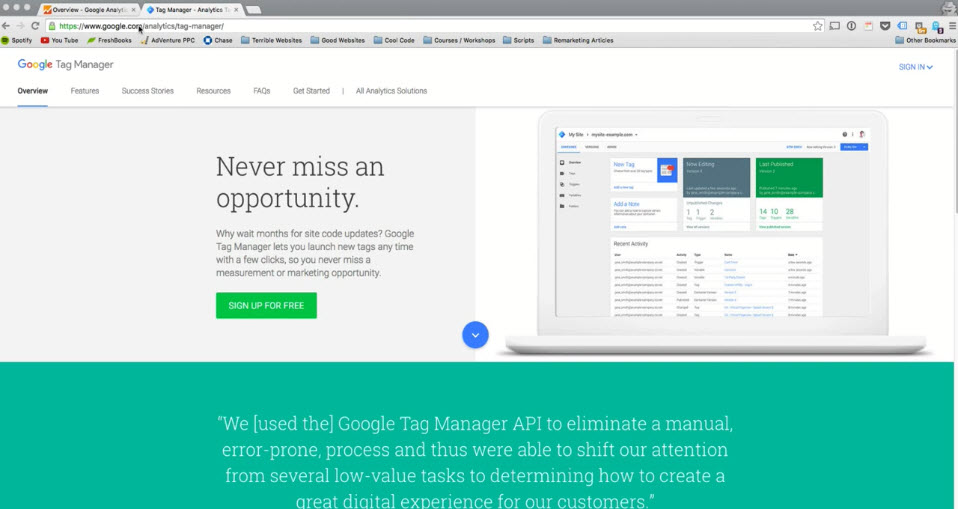Click the browser reload button
958x509 pixels.
coord(36,25)
